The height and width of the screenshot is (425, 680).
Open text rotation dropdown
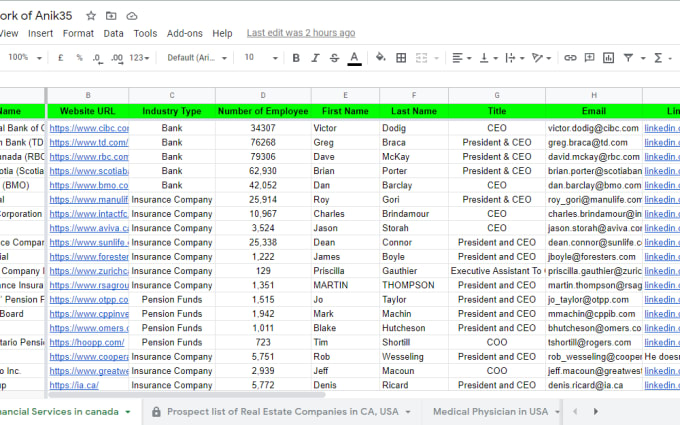541,58
